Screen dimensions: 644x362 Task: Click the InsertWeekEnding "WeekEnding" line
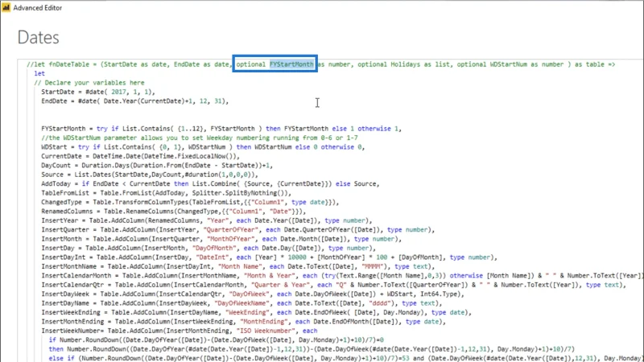pos(256,312)
